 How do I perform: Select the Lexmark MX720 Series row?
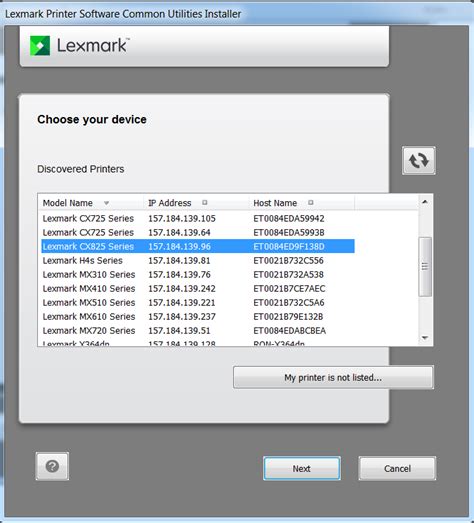198,331
